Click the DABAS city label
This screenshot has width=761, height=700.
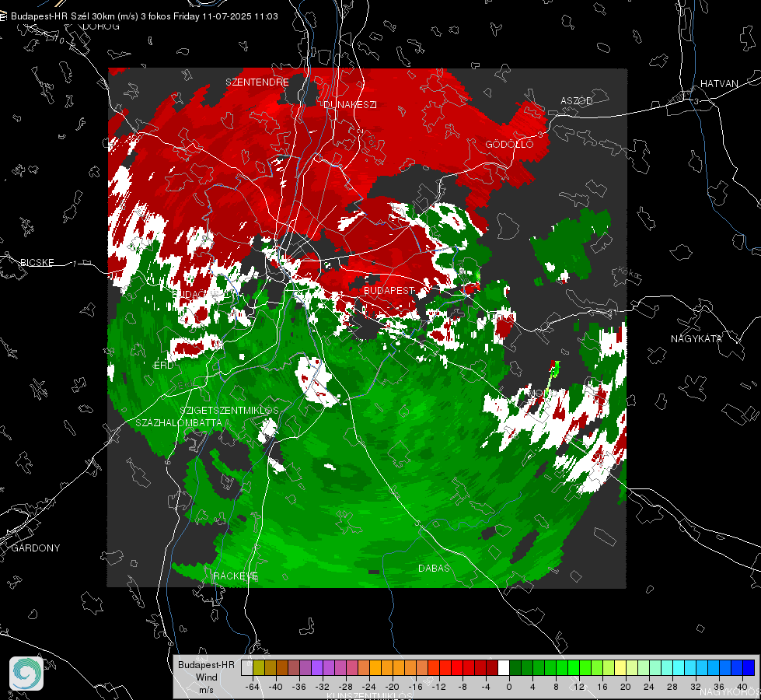(x=434, y=568)
